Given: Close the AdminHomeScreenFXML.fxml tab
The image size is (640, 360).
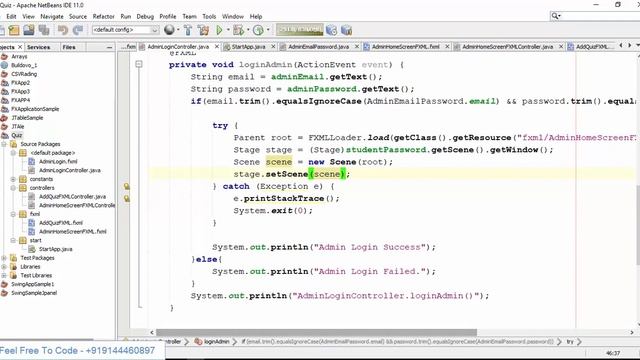Looking at the screenshot, I should click(447, 47).
